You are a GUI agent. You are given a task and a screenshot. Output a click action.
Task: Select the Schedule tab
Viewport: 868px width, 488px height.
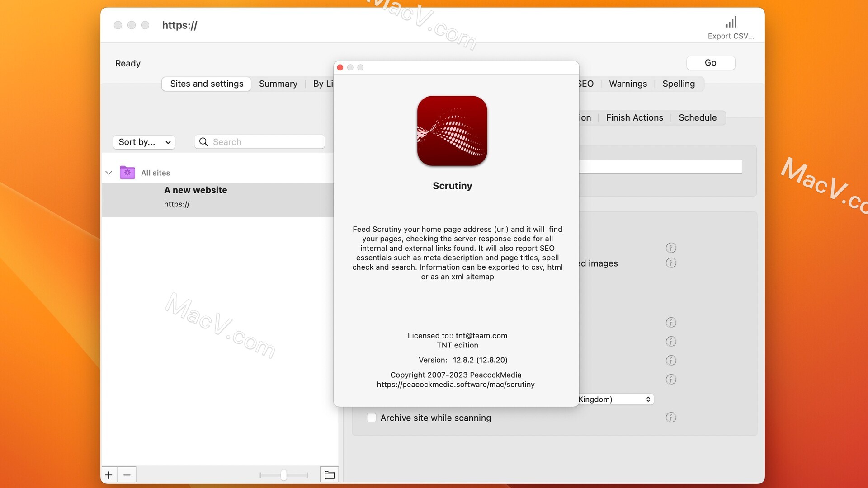pyautogui.click(x=698, y=118)
